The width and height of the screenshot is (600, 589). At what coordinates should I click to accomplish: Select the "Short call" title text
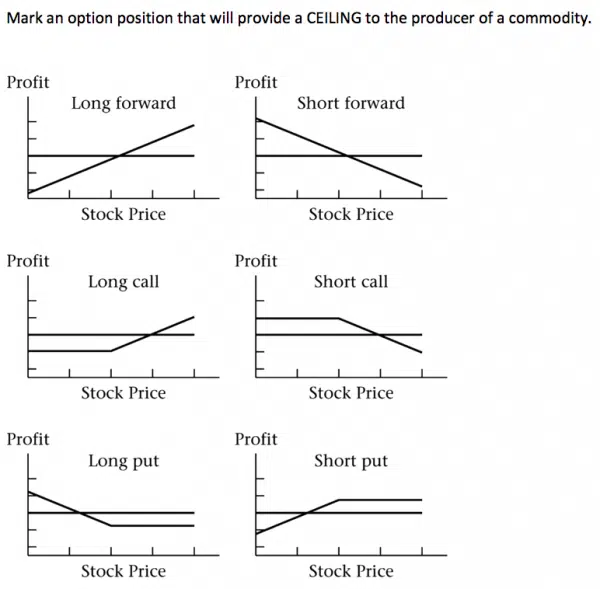click(x=351, y=282)
